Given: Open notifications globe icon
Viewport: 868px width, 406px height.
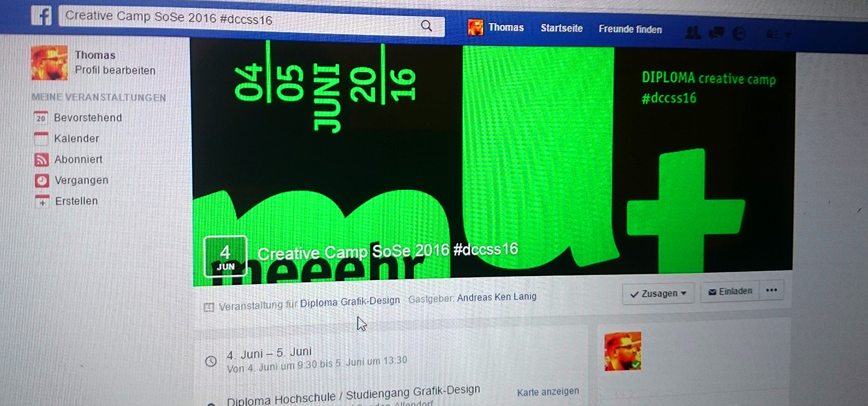Looking at the screenshot, I should 740,33.
